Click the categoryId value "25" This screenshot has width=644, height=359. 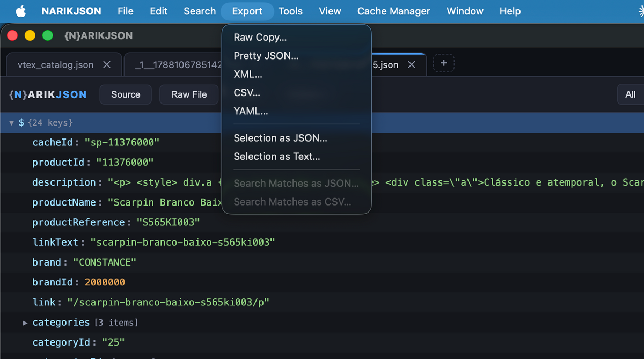(x=113, y=342)
